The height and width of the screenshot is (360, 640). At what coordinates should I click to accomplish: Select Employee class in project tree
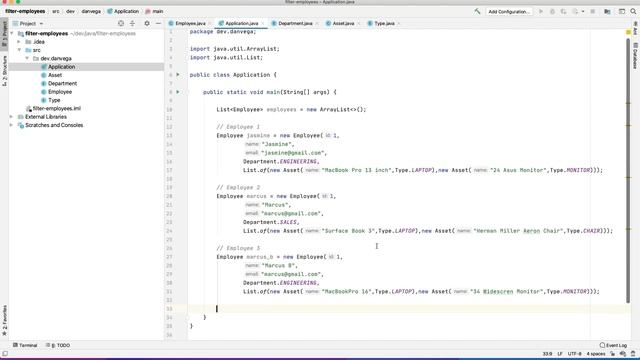pos(60,92)
